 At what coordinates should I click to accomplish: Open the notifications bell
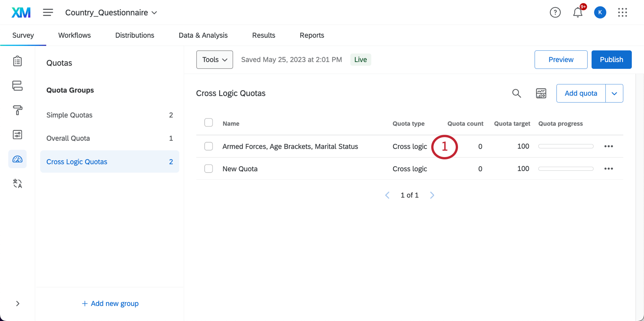click(x=577, y=12)
